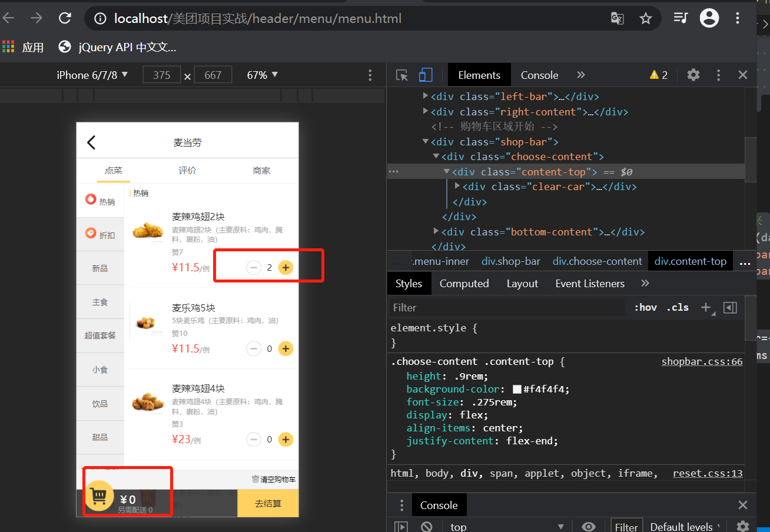
Task: Click the warnings count badge
Action: coord(659,75)
